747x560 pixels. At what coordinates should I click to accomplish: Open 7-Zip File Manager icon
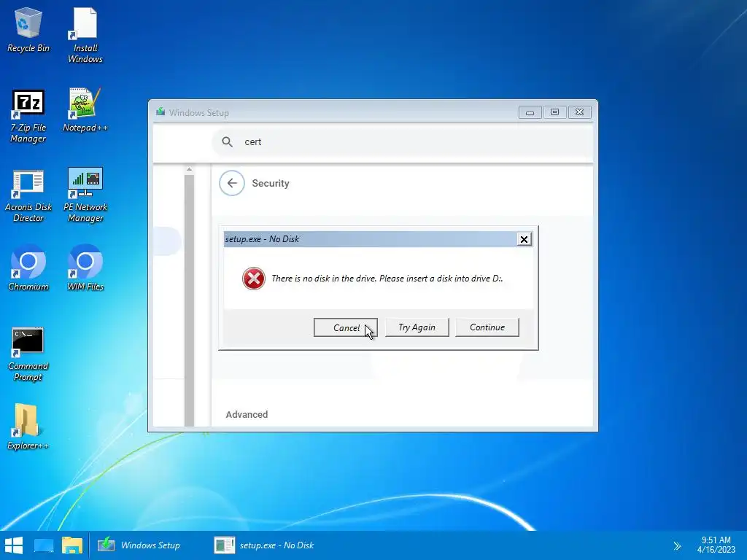(x=28, y=116)
